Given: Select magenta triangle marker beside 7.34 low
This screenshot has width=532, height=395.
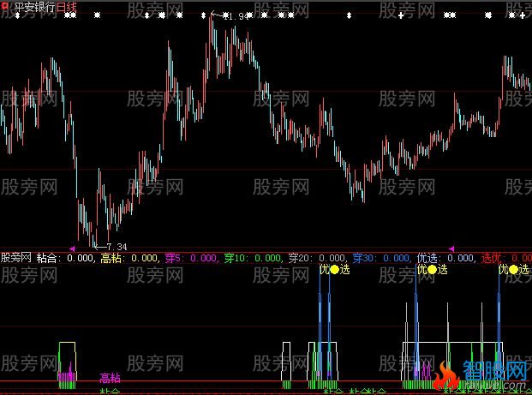Looking at the screenshot, I should [x=72, y=248].
